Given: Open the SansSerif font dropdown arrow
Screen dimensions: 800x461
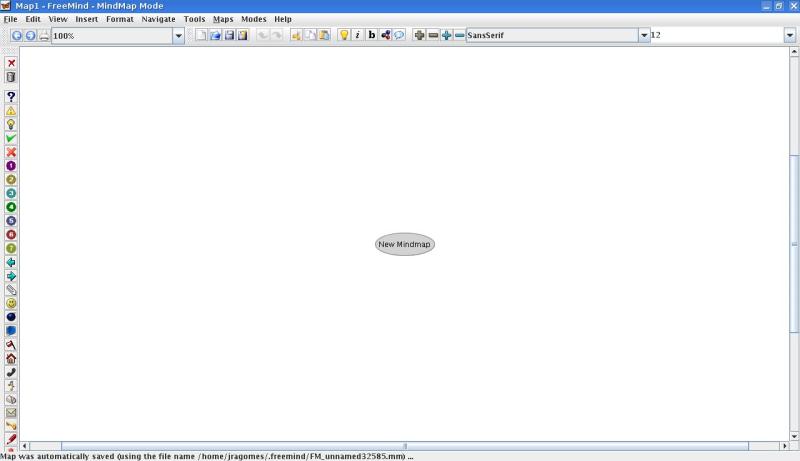Looking at the screenshot, I should 644,35.
